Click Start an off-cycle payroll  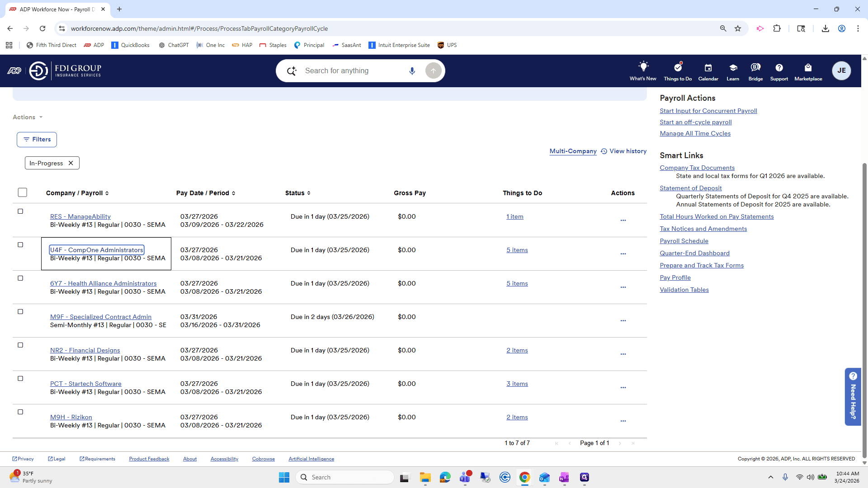[695, 122]
